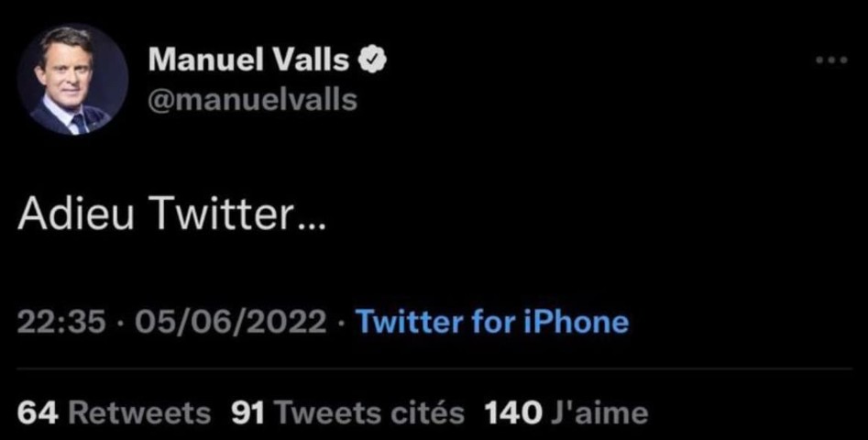Open the three-dot more options menu

[x=832, y=60]
